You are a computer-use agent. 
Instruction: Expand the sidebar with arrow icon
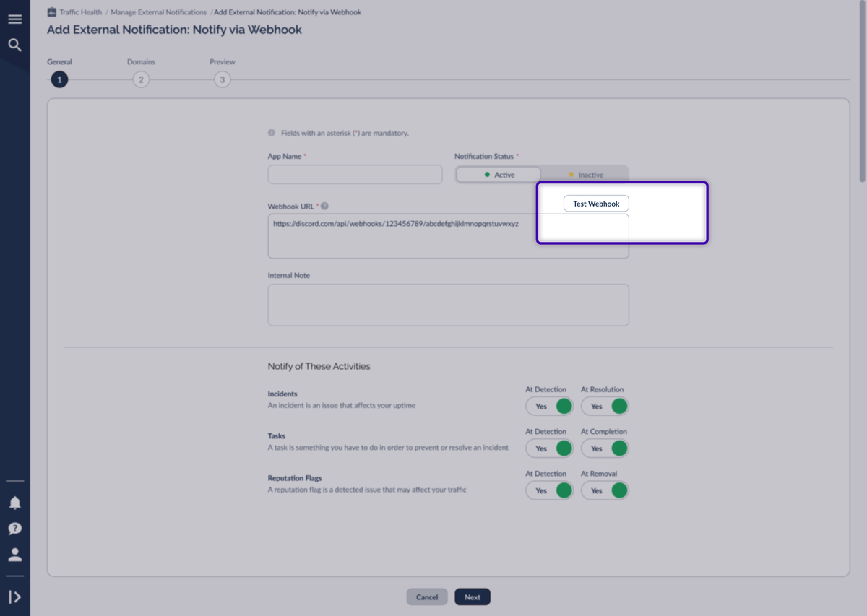[x=14, y=597]
